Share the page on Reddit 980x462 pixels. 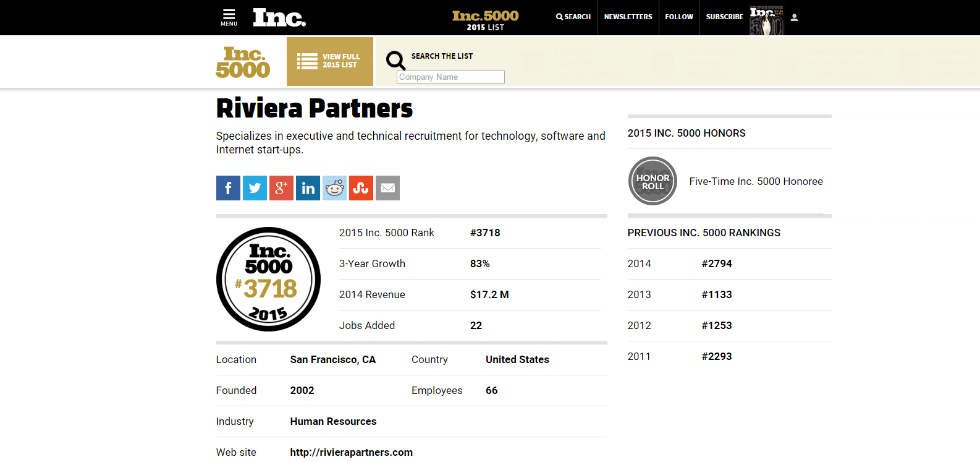334,188
